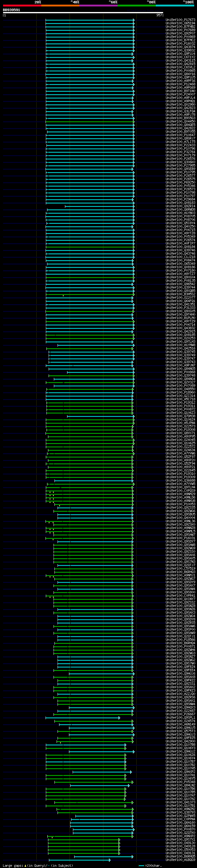Screen dimensions: 197x868
Task: Click the green ~80% legend segment
Action: point(137,6)
